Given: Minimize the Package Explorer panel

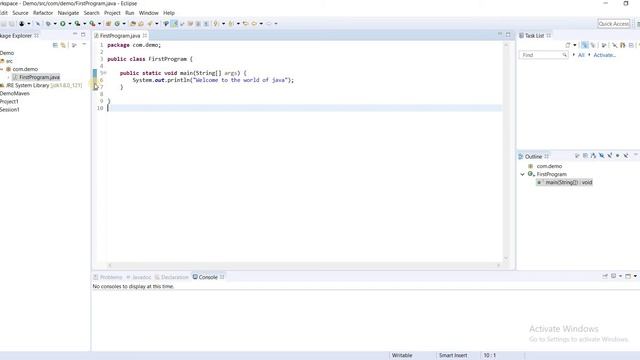Looking at the screenshot, I should tap(75, 35).
